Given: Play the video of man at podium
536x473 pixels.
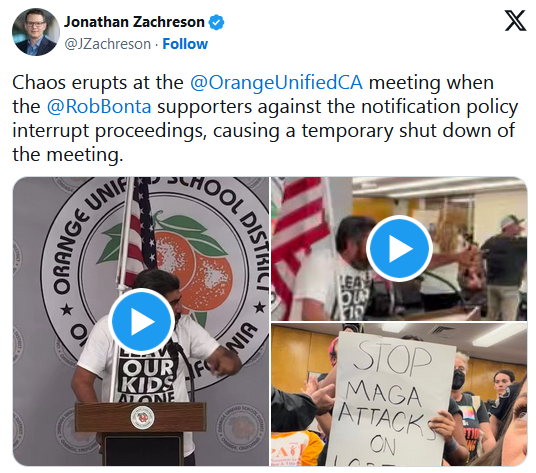Looking at the screenshot, I should pyautogui.click(x=142, y=321).
